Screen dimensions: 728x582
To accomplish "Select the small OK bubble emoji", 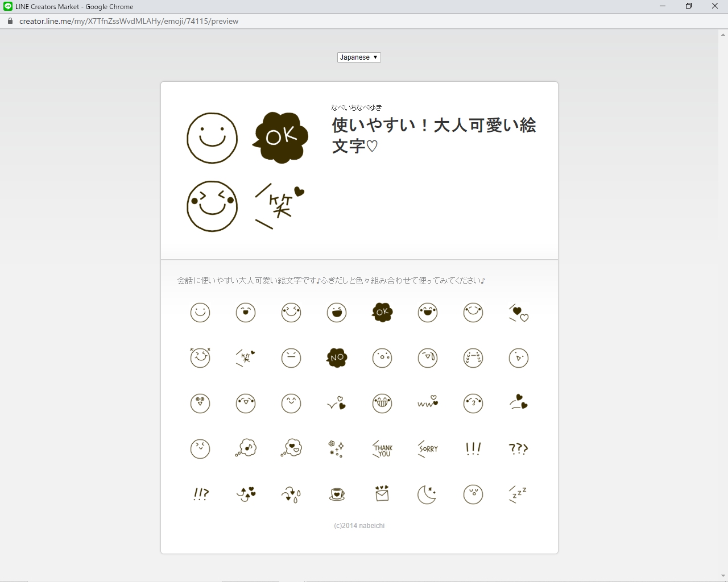I will 382,312.
